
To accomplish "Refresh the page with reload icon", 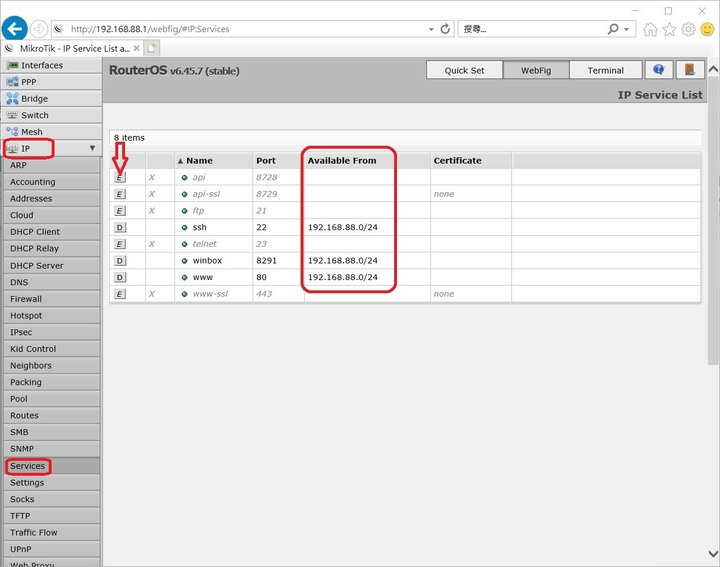I will (x=445, y=29).
